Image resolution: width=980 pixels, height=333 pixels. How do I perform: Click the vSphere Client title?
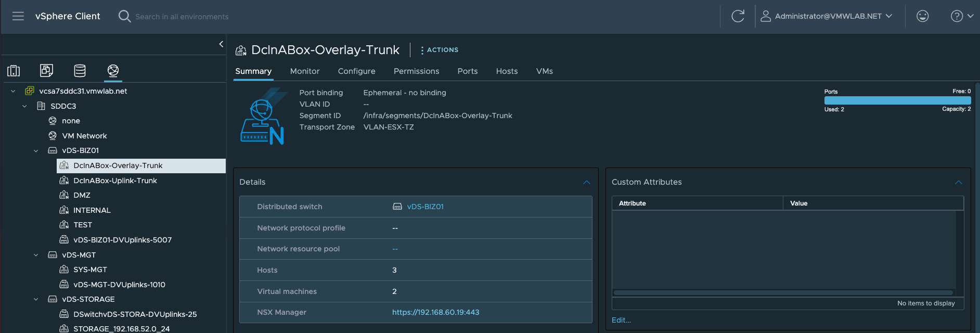[68, 16]
